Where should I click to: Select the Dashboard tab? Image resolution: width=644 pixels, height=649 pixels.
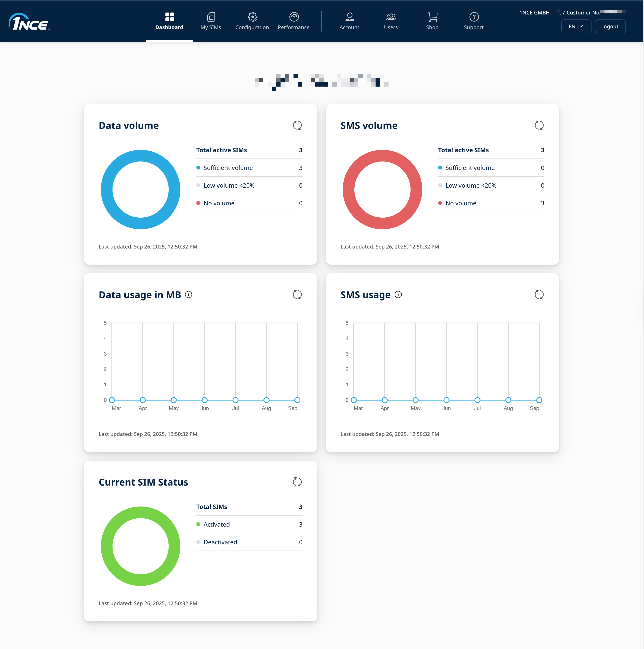169,21
